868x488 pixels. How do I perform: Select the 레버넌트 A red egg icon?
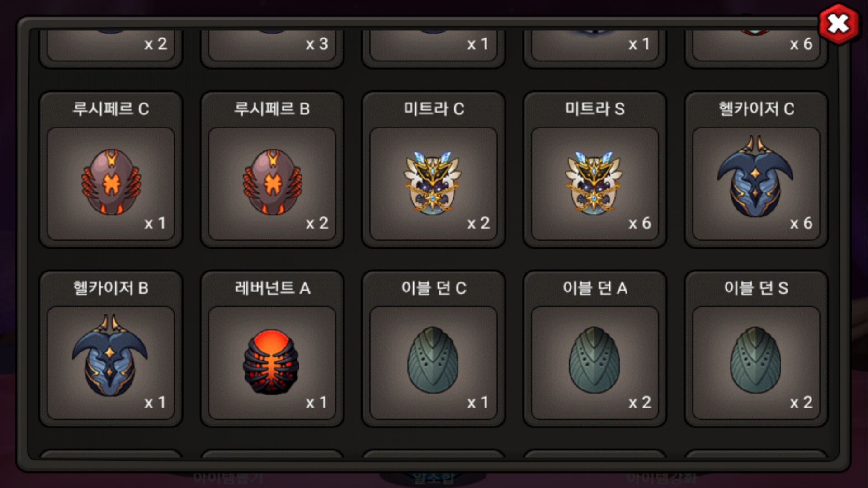tap(271, 362)
